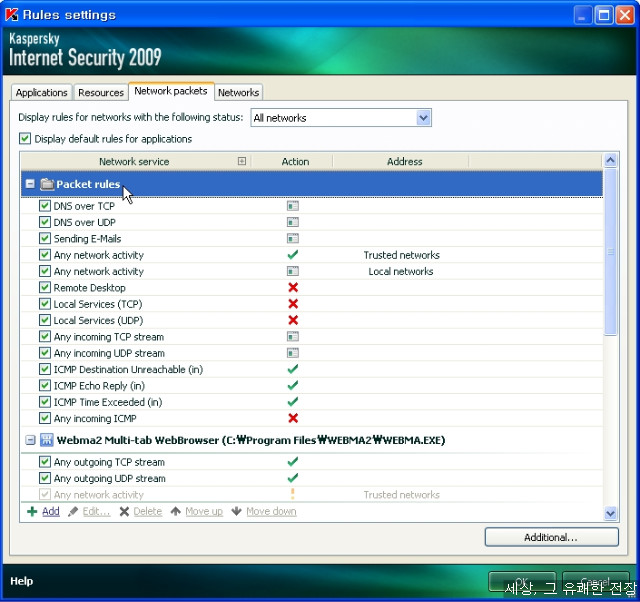The image size is (640, 602).
Task: Click the action icon in the Local networks row
Action: tap(293, 271)
